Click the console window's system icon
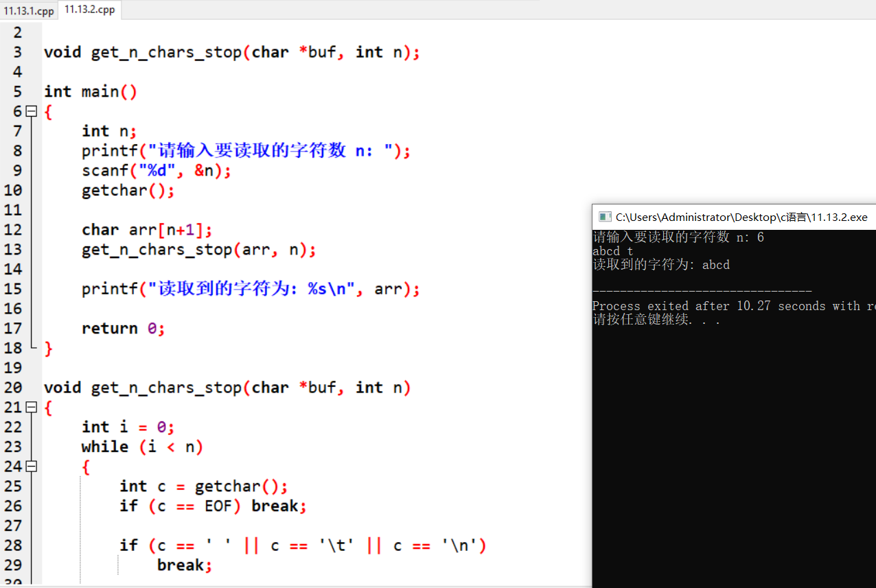The width and height of the screenshot is (876, 588). (605, 217)
